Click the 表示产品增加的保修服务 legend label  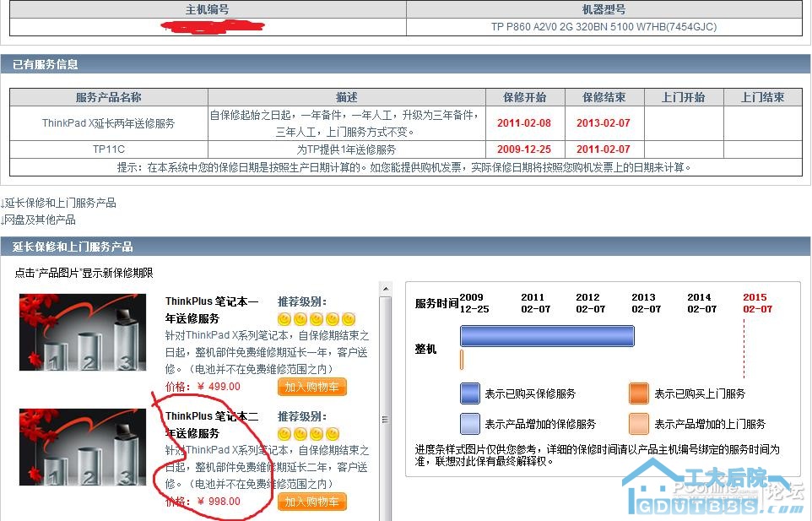click(540, 424)
